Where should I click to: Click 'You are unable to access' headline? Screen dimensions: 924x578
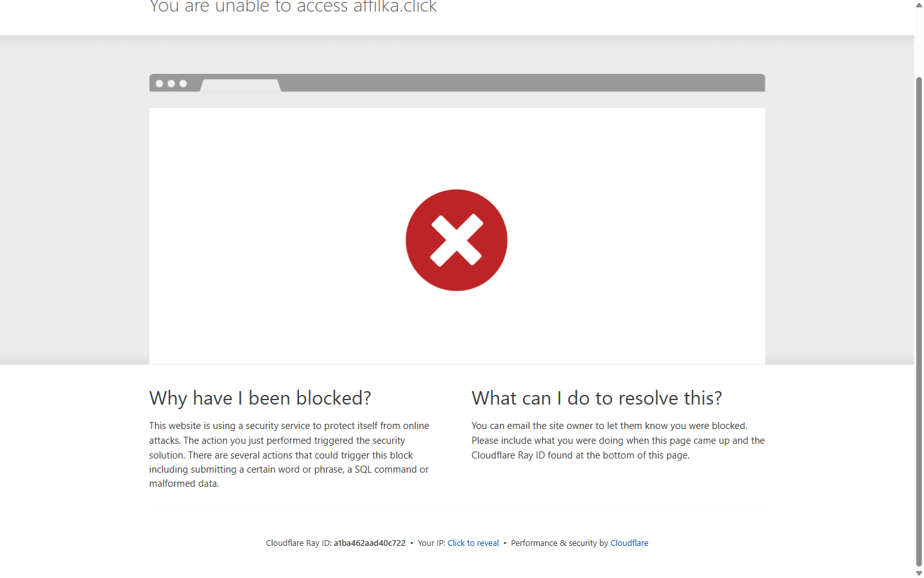coord(293,7)
